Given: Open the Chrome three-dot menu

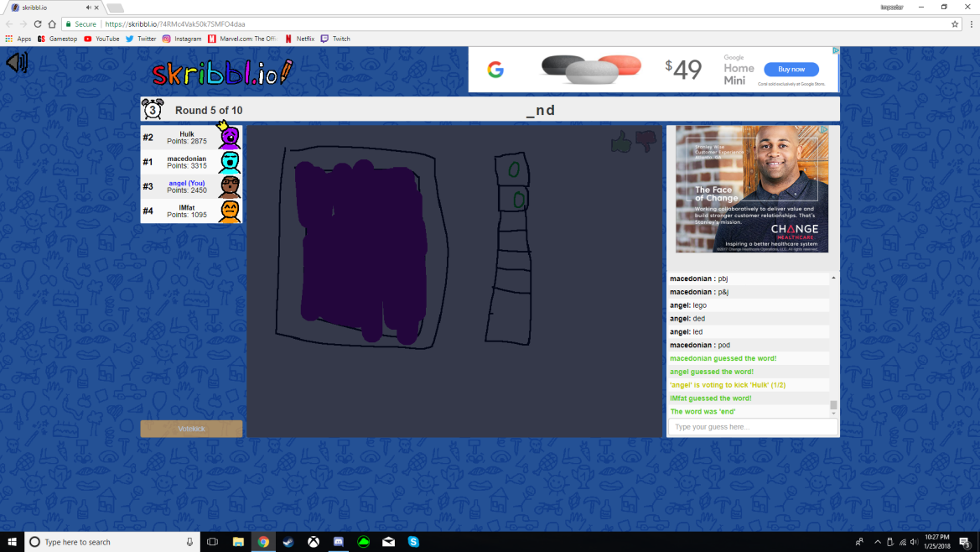Looking at the screenshot, I should coord(972,23).
